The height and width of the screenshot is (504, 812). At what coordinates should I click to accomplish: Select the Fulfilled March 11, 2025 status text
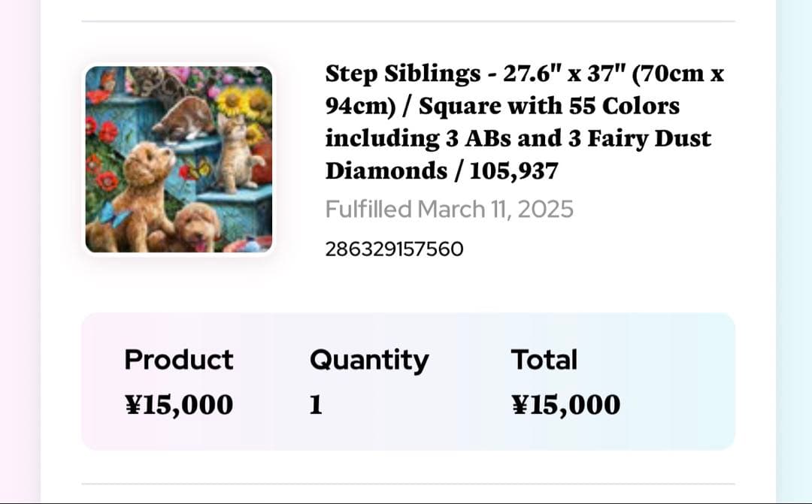pos(449,209)
